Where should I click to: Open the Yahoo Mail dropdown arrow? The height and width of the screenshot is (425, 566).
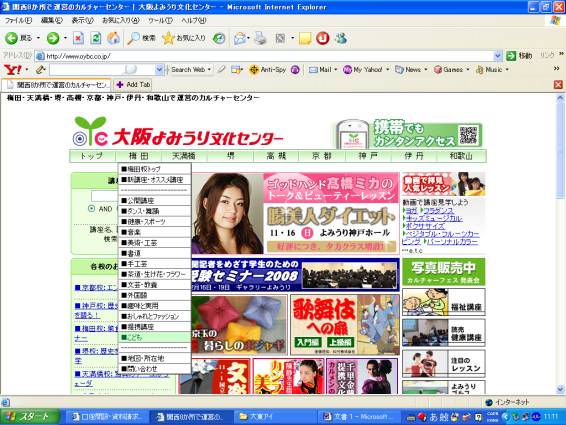click(336, 69)
